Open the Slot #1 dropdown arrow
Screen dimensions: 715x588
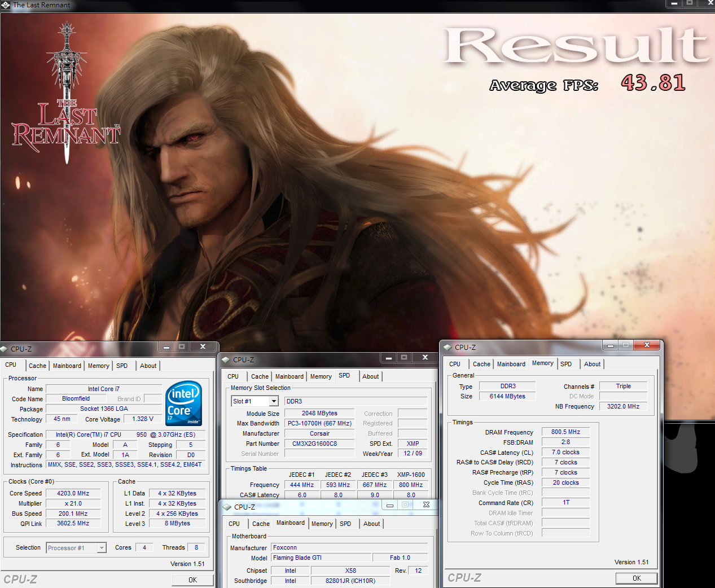274,401
